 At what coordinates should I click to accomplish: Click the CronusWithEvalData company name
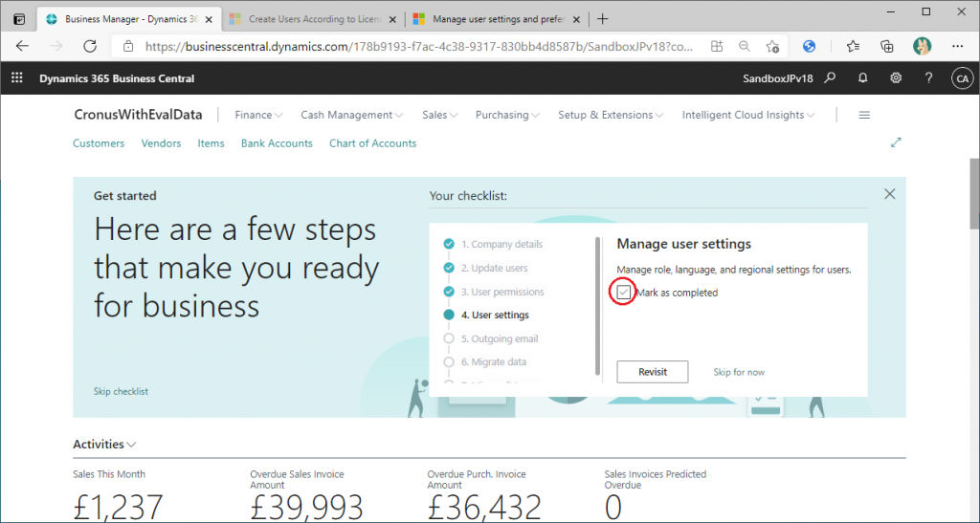138,115
